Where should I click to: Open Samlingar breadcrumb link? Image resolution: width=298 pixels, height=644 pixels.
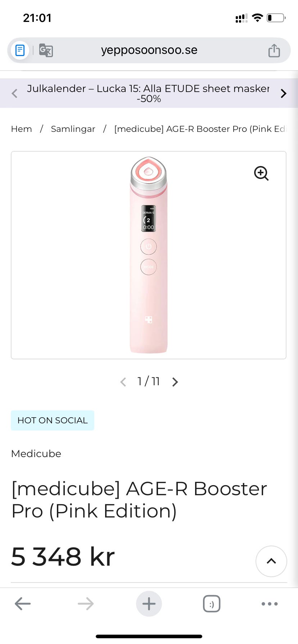pyautogui.click(x=73, y=129)
